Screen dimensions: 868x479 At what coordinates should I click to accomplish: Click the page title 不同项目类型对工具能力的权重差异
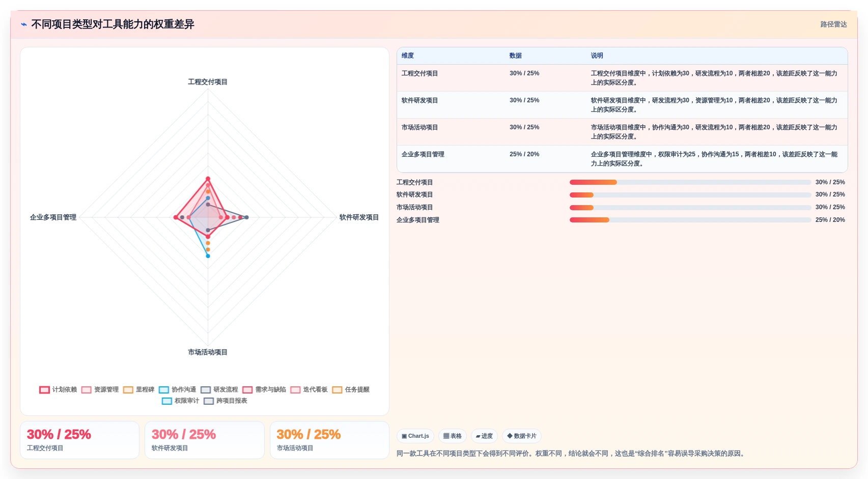(x=113, y=24)
